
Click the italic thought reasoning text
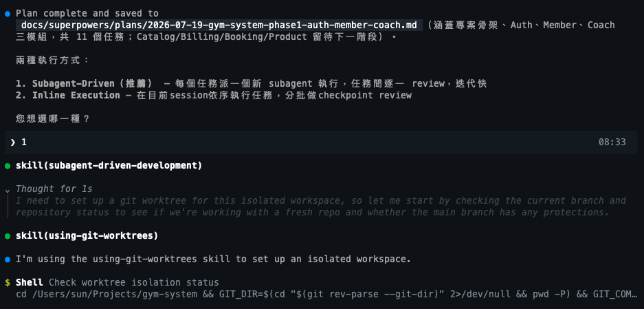(x=321, y=206)
